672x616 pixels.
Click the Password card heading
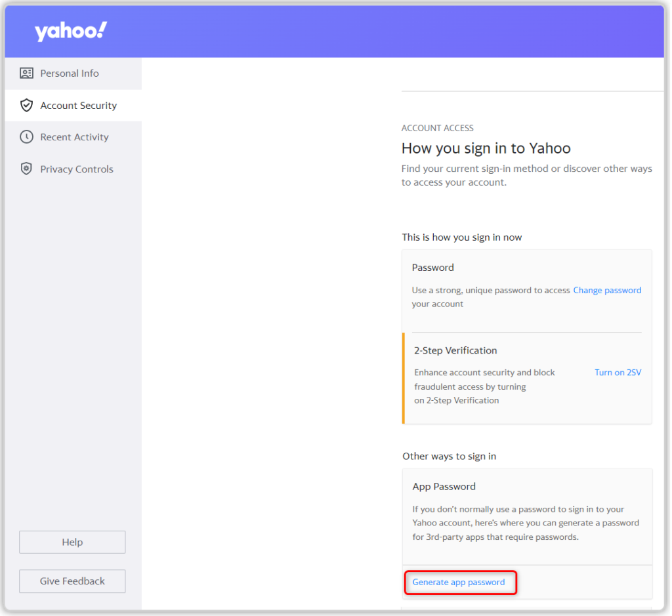(432, 268)
